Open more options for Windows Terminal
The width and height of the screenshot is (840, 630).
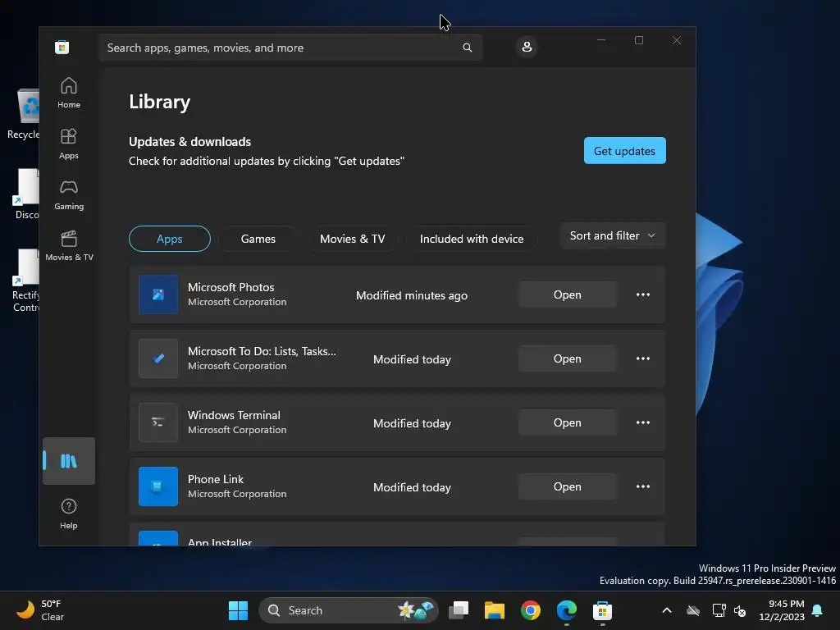coord(643,422)
